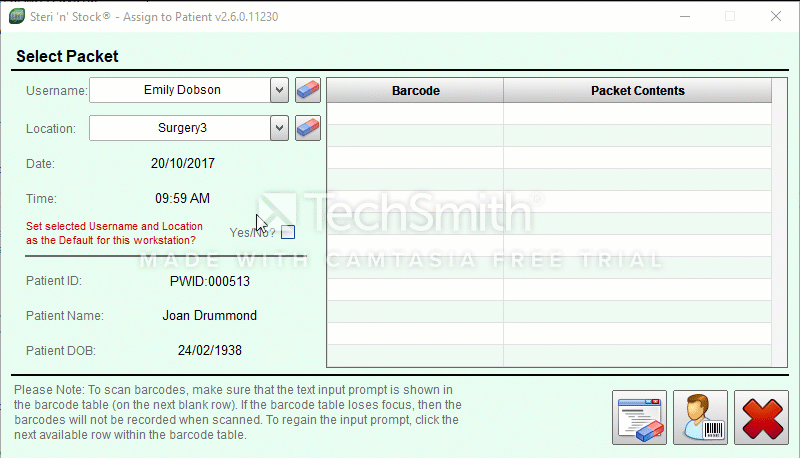Click the clear form eraser button
Screen dimensions: 800x458
pos(639,418)
